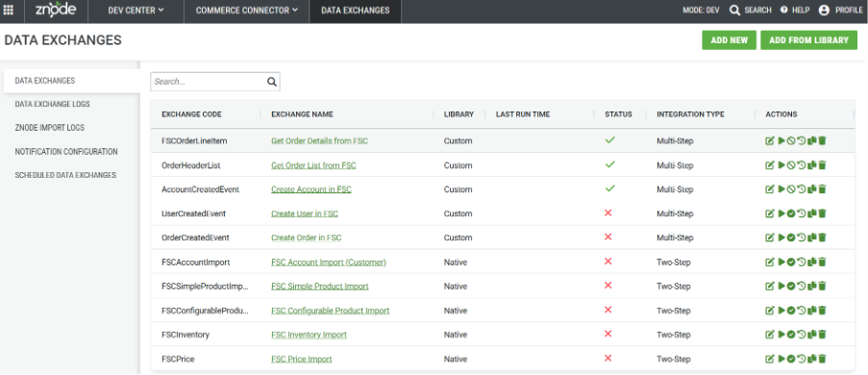Image resolution: width=868 pixels, height=375 pixels.
Task: Expand the Dev Center dropdown
Action: 136,10
